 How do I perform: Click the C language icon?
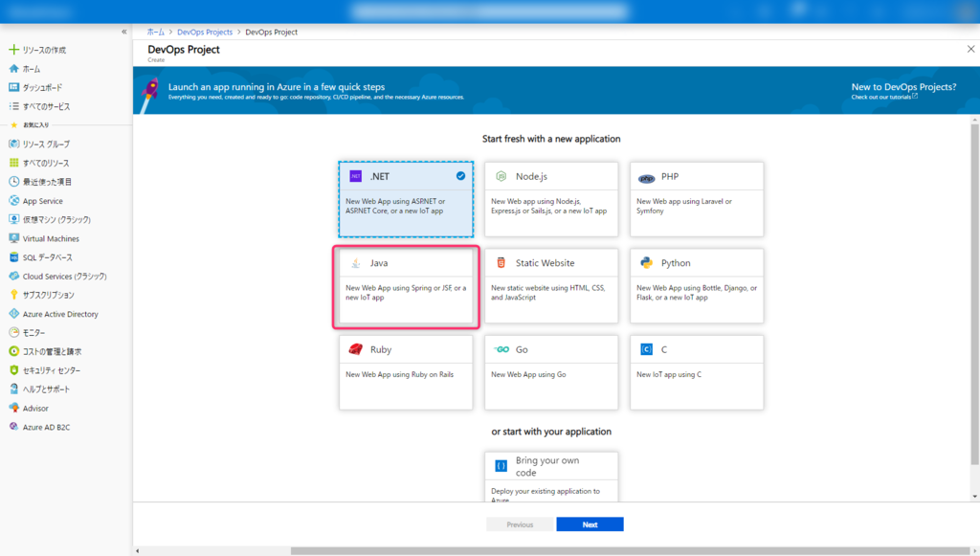tap(646, 349)
